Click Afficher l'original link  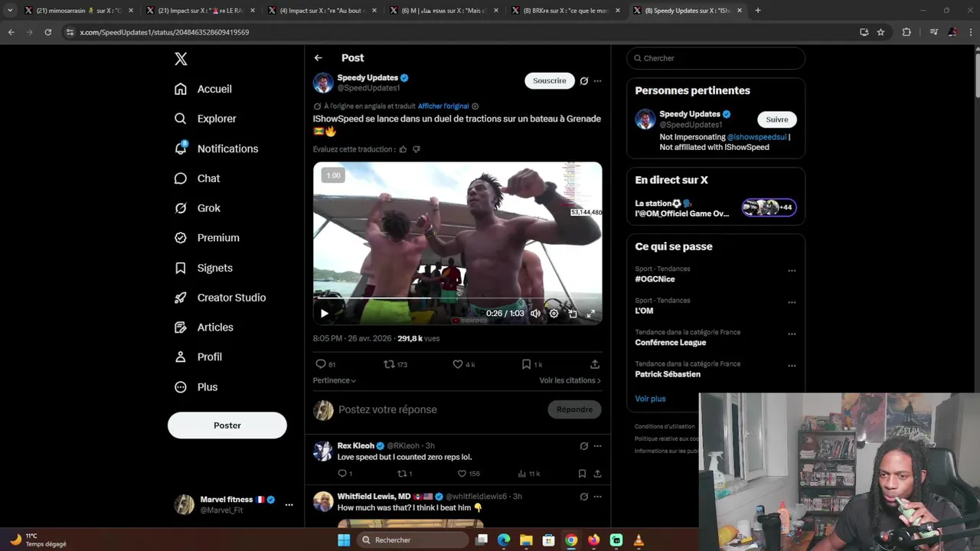(x=443, y=106)
